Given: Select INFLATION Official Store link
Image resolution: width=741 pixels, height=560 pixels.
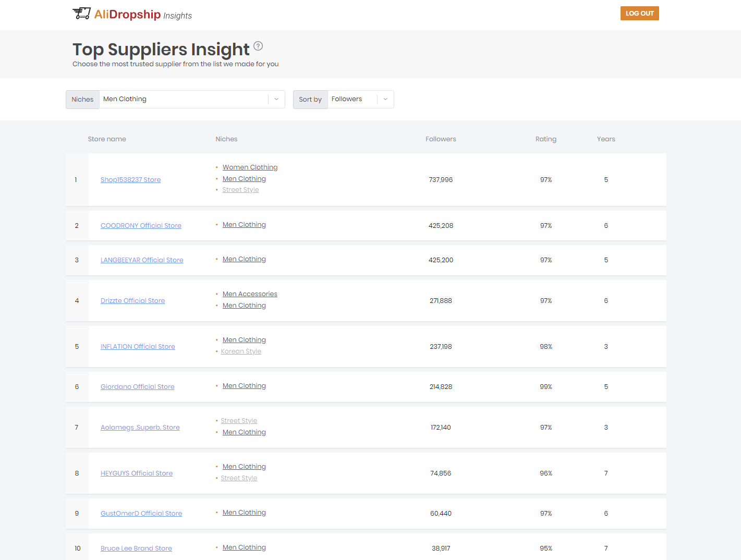Looking at the screenshot, I should [x=138, y=347].
